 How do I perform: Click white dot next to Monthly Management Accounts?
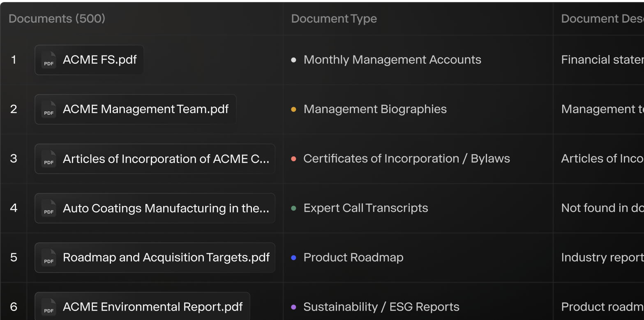[293, 60]
